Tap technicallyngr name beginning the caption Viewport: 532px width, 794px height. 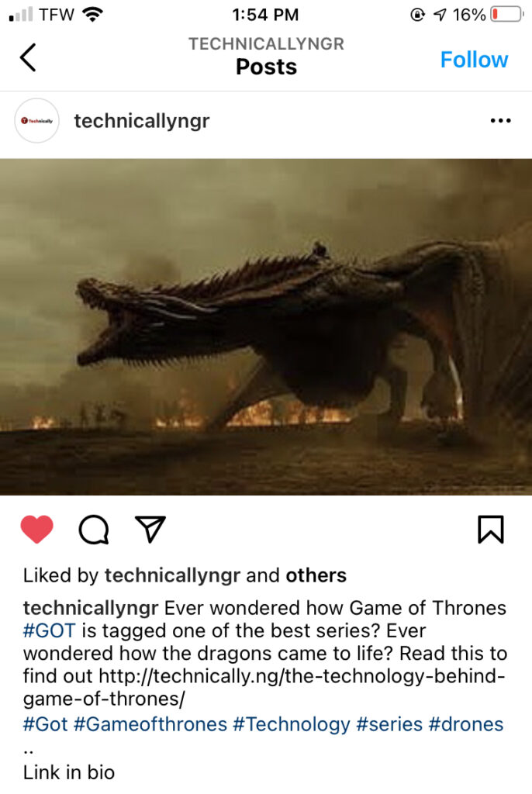coord(91,608)
